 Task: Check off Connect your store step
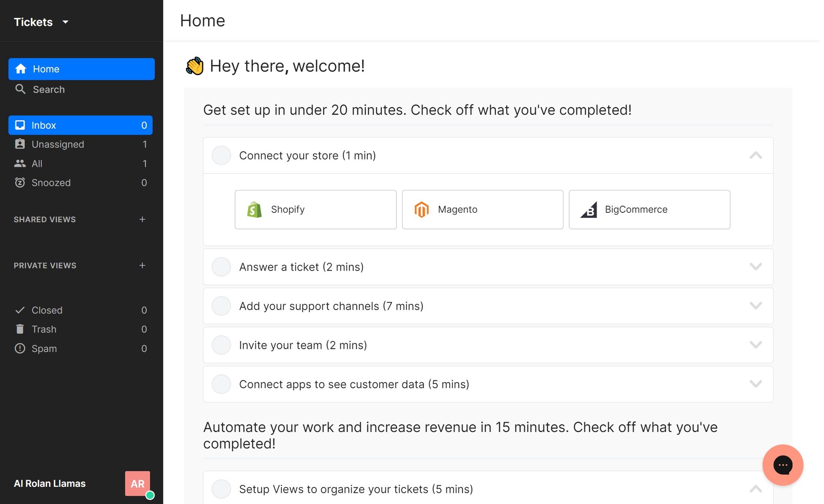pos(221,156)
